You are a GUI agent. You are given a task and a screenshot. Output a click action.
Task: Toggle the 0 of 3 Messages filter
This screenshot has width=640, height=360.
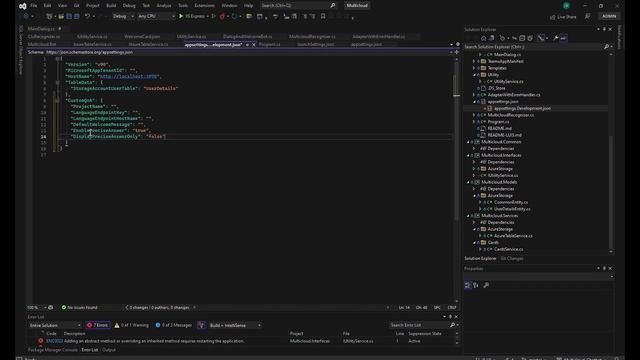(x=173, y=325)
